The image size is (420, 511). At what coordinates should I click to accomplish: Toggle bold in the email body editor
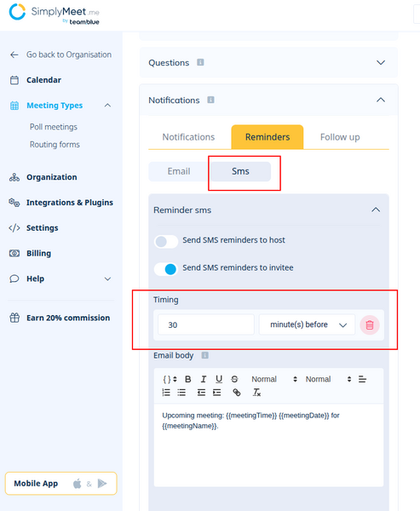point(187,379)
